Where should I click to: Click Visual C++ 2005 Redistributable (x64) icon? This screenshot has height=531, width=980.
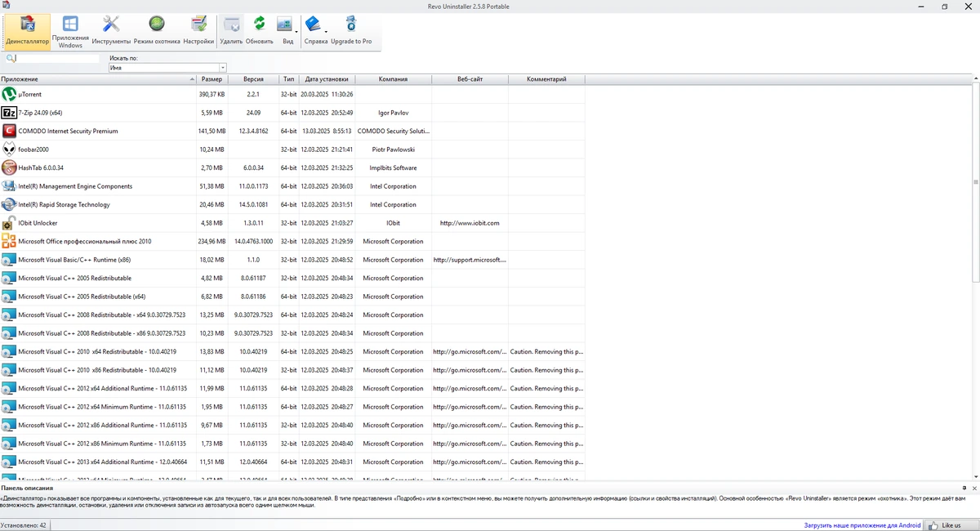(x=9, y=297)
